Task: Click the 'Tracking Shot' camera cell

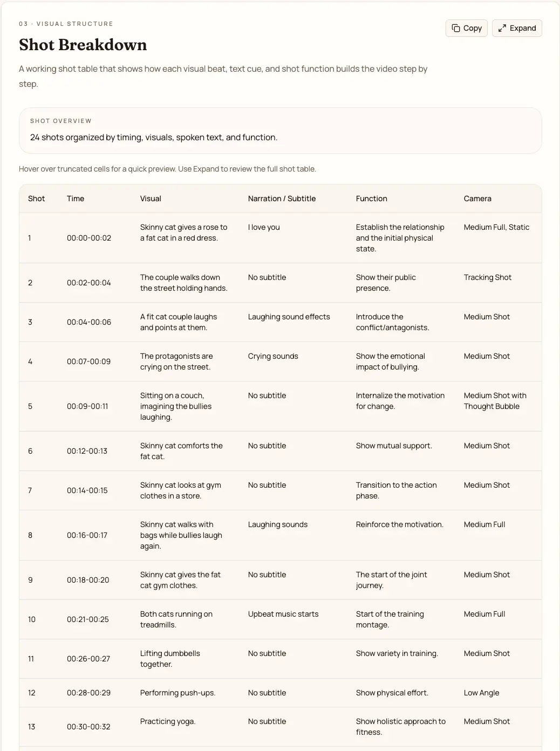Action: pos(488,277)
